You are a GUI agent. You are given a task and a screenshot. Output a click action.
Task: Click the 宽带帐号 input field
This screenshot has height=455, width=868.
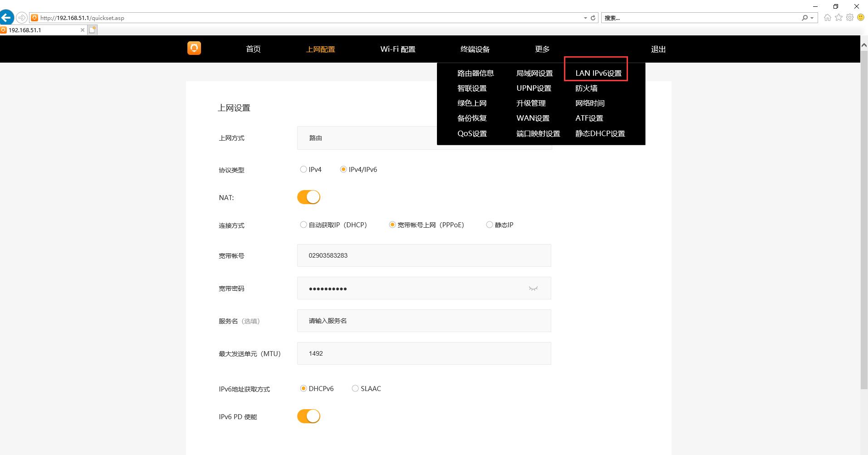pos(424,255)
